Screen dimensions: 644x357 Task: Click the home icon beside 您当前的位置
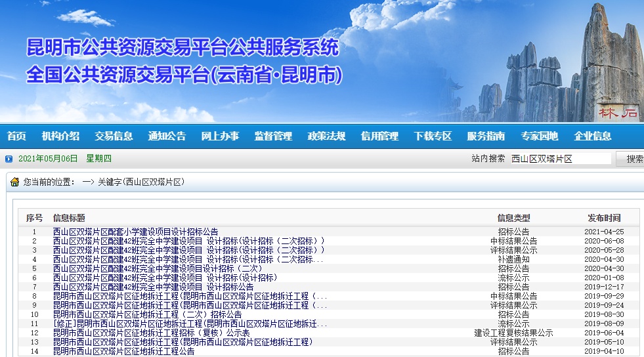pyautogui.click(x=16, y=182)
